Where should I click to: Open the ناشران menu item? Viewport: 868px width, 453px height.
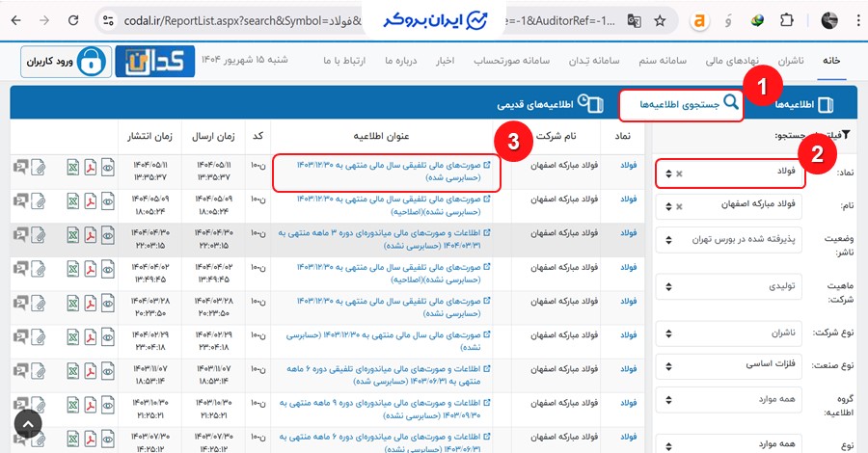[x=791, y=61]
